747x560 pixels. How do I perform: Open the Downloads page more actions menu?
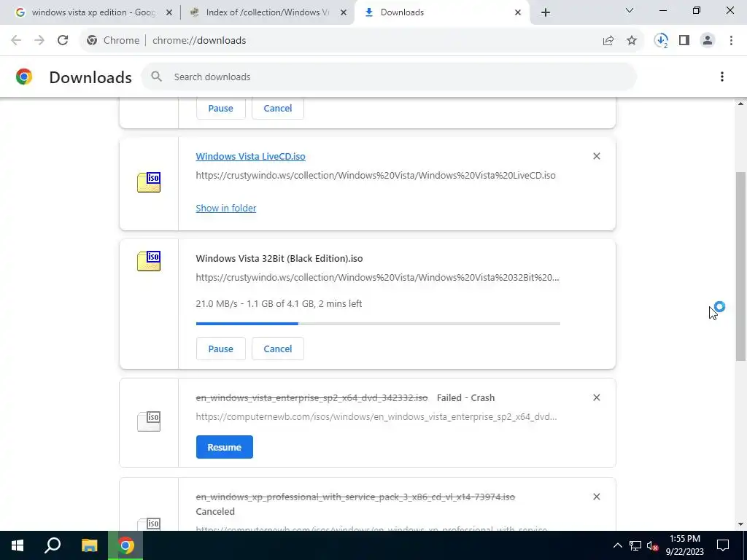point(721,77)
